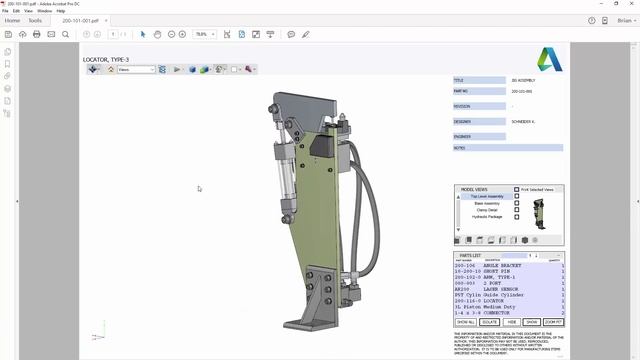Open the Edit menu
This screenshot has height=360, width=640.
[x=16, y=11]
